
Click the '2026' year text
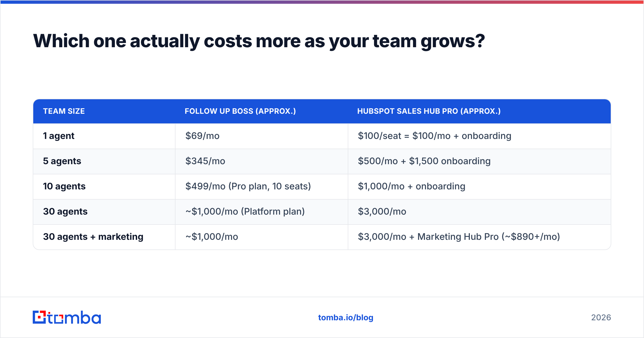pos(601,318)
